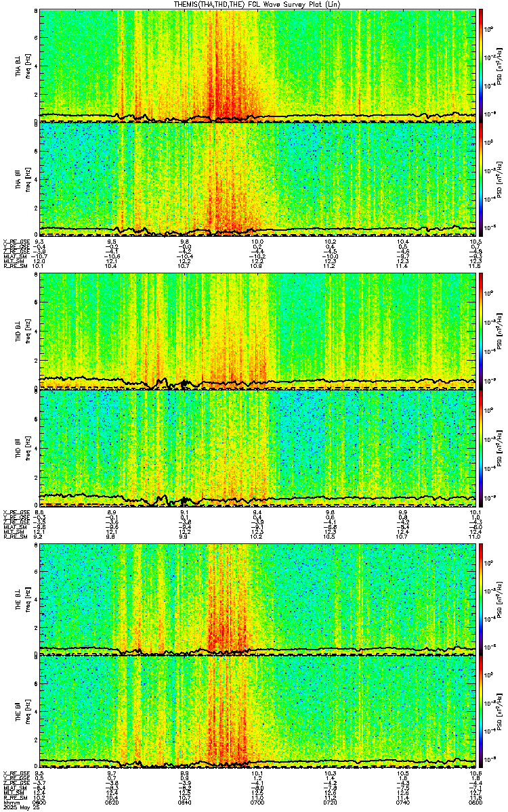Click the 0640 time tick label

point(185,803)
